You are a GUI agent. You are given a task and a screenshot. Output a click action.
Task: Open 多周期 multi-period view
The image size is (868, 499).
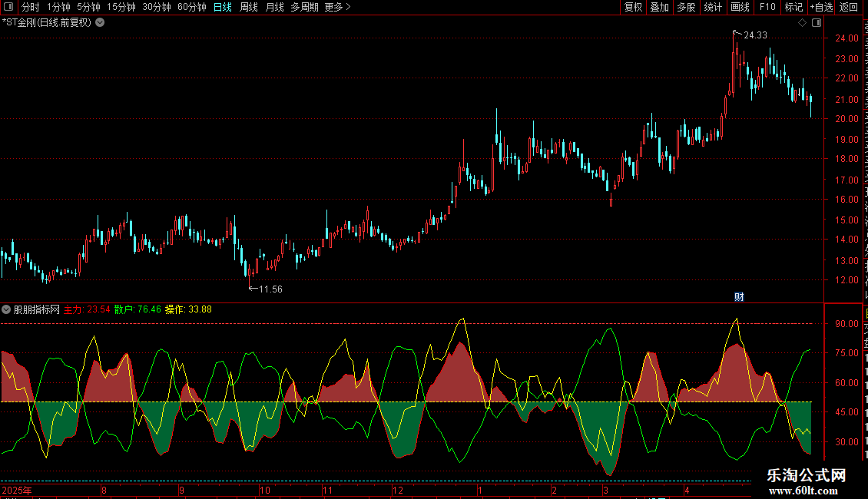coord(304,7)
